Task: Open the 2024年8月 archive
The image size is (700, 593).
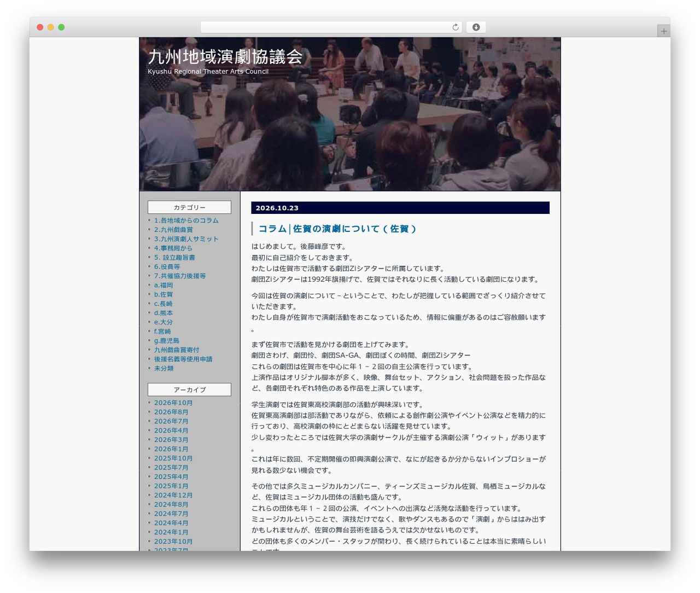Action: click(x=171, y=505)
